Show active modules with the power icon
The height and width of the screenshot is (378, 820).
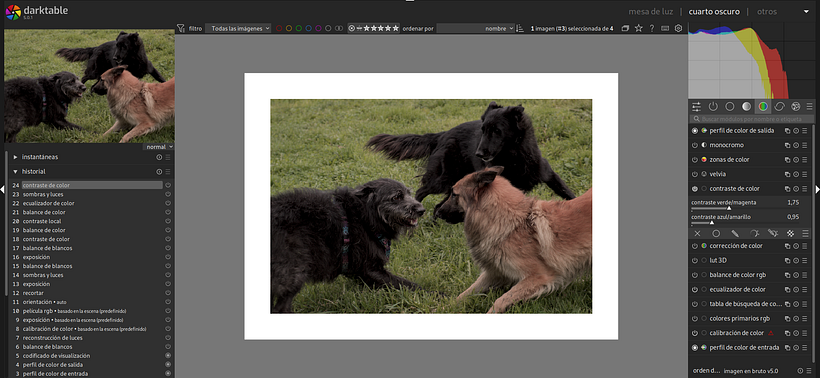[x=713, y=106]
